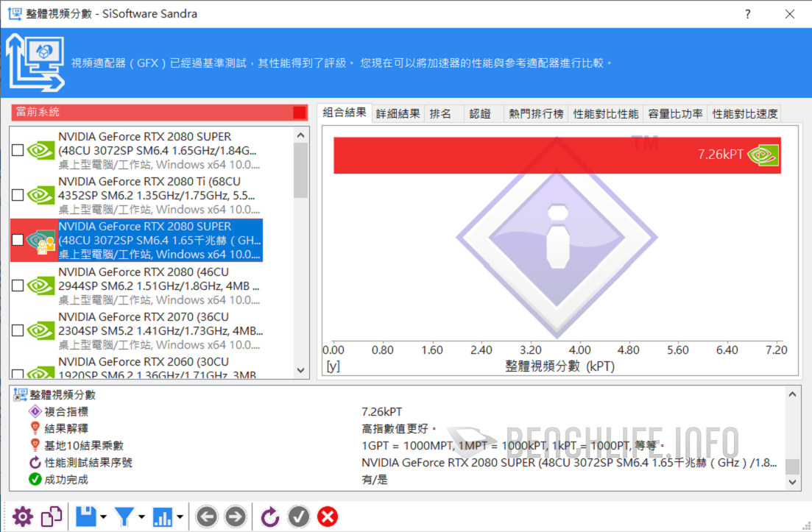Viewport: 812px width, 532px height.
Task: Click the results panel scrollbar thumb
Action: [792, 467]
